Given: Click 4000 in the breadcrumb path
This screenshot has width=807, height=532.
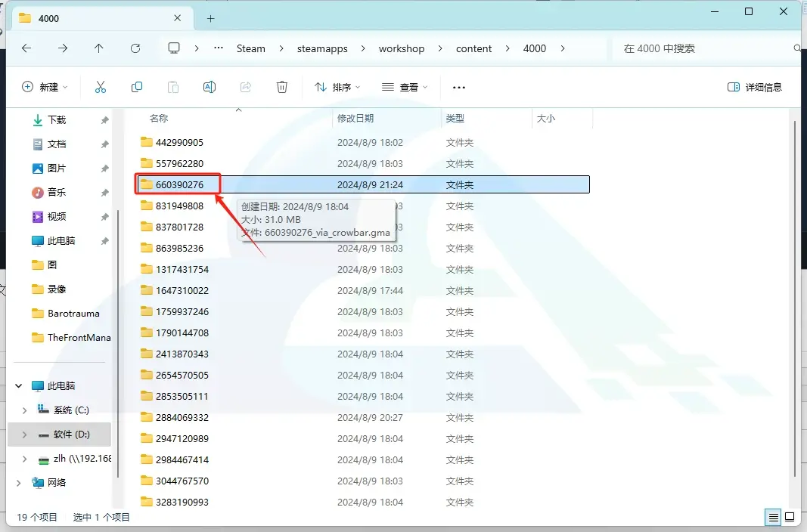Looking at the screenshot, I should pyautogui.click(x=535, y=48).
